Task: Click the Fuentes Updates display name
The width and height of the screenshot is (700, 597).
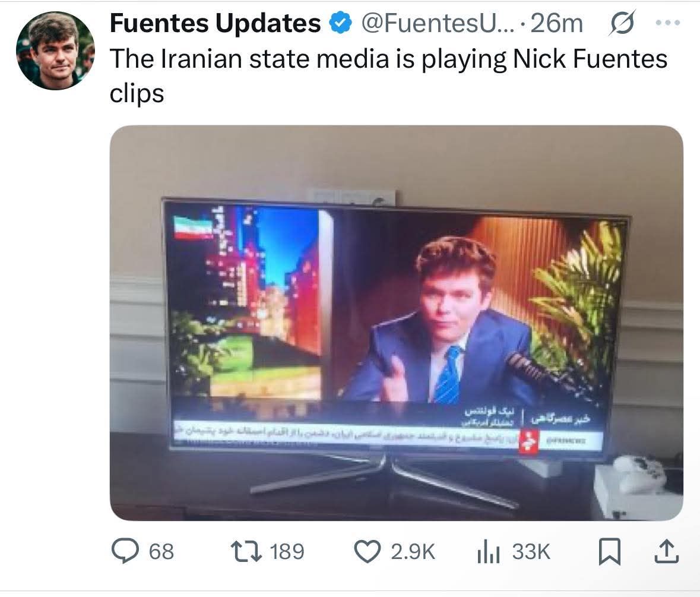Action: tap(215, 23)
